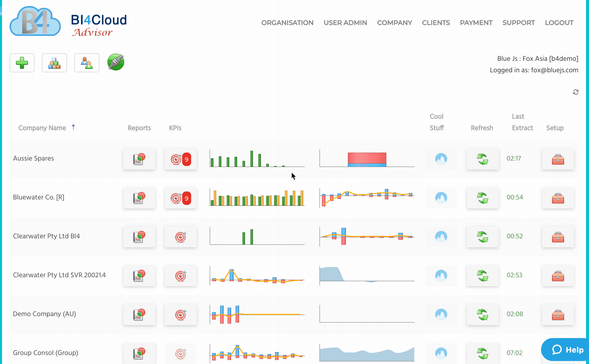Open KPIs for Clearwater Pty Ltd BI4

(x=181, y=237)
